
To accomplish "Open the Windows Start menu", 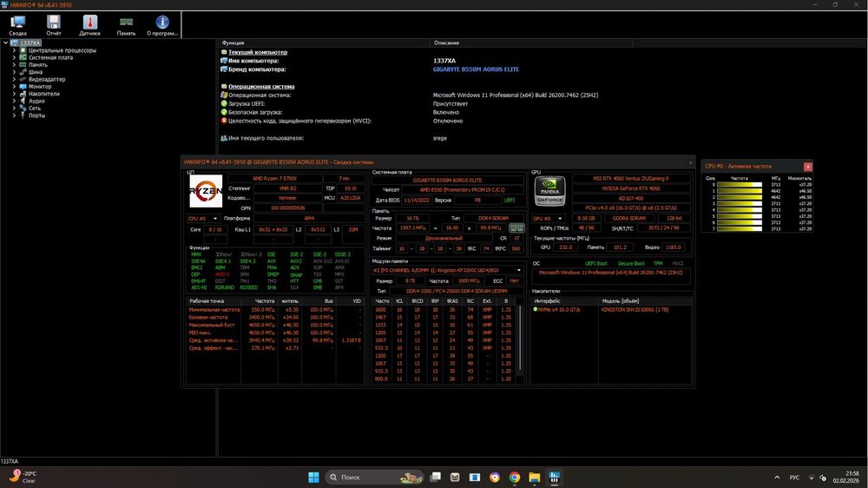I will [313, 477].
